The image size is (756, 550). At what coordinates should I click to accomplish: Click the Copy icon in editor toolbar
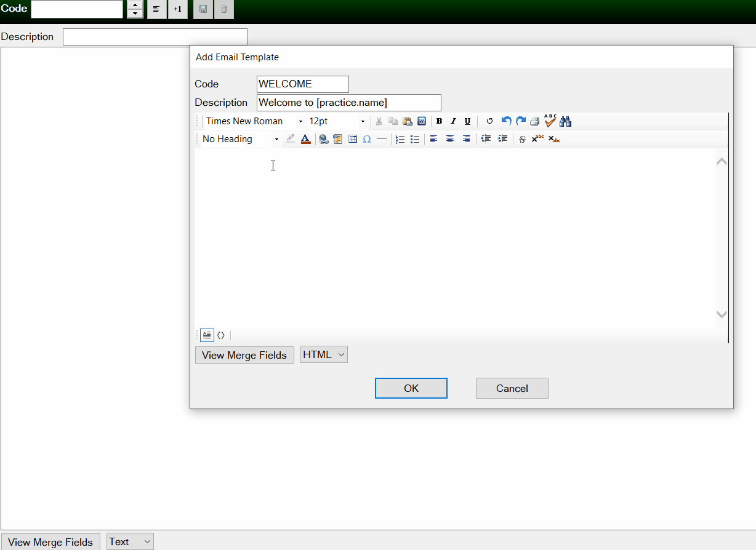click(x=393, y=121)
